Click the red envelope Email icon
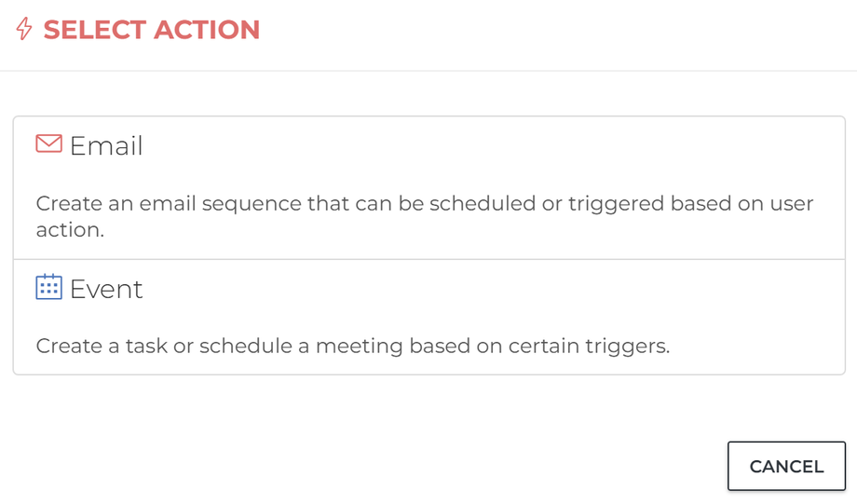The height and width of the screenshot is (504, 857). 48,144
